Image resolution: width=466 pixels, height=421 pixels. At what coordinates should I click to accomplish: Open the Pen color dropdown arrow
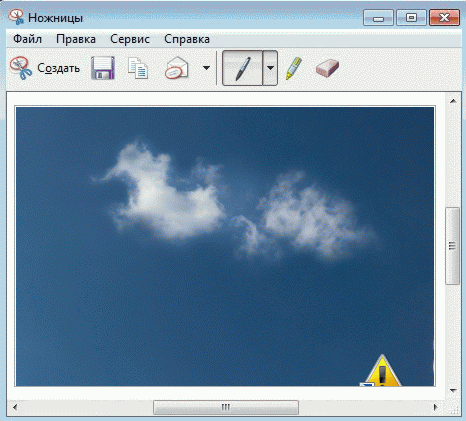tap(270, 68)
